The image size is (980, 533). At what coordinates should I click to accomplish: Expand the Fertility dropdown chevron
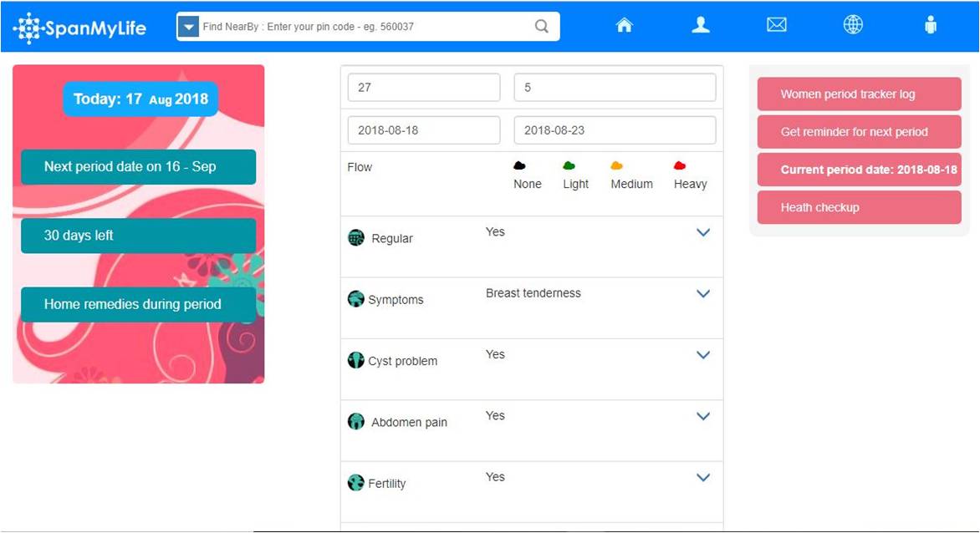pos(703,477)
